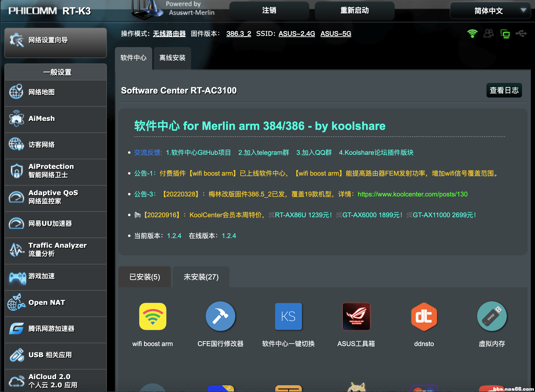Click the firmware version 386.3_2 link
Screen dimensions: 535x392
[239, 34]
